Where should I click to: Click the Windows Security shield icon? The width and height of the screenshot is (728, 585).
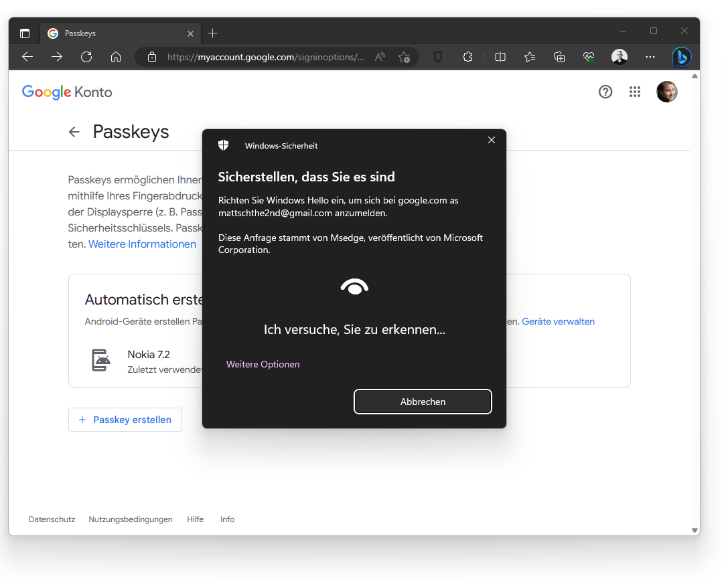[223, 145]
